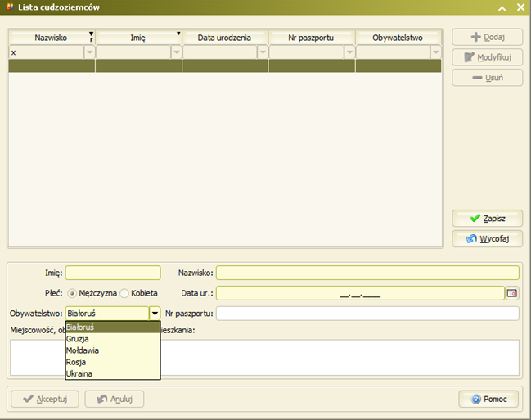Image resolution: width=531 pixels, height=420 pixels.
Task: Click the Nr paszportu input field
Action: click(x=367, y=314)
